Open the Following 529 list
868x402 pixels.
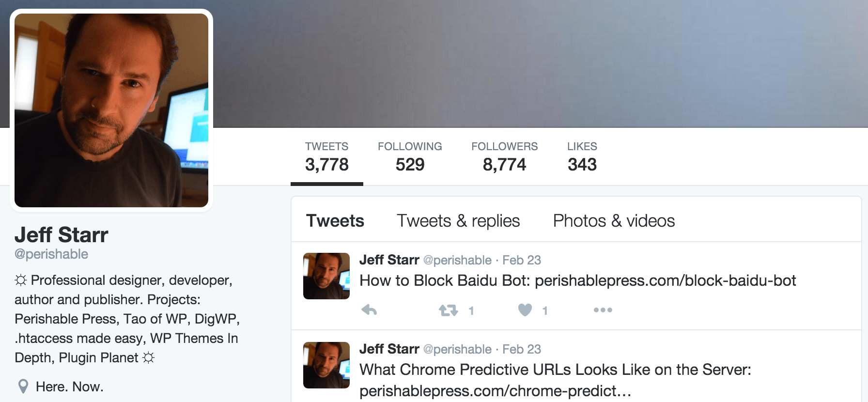tap(410, 157)
